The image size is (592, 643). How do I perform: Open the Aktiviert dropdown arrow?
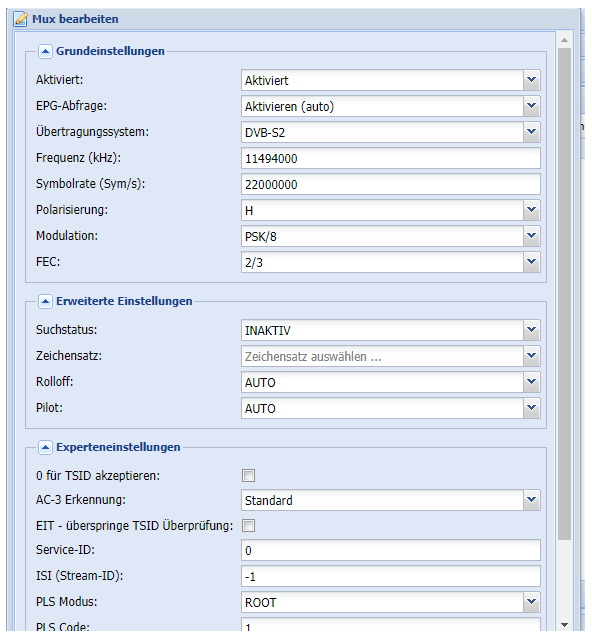(x=532, y=80)
